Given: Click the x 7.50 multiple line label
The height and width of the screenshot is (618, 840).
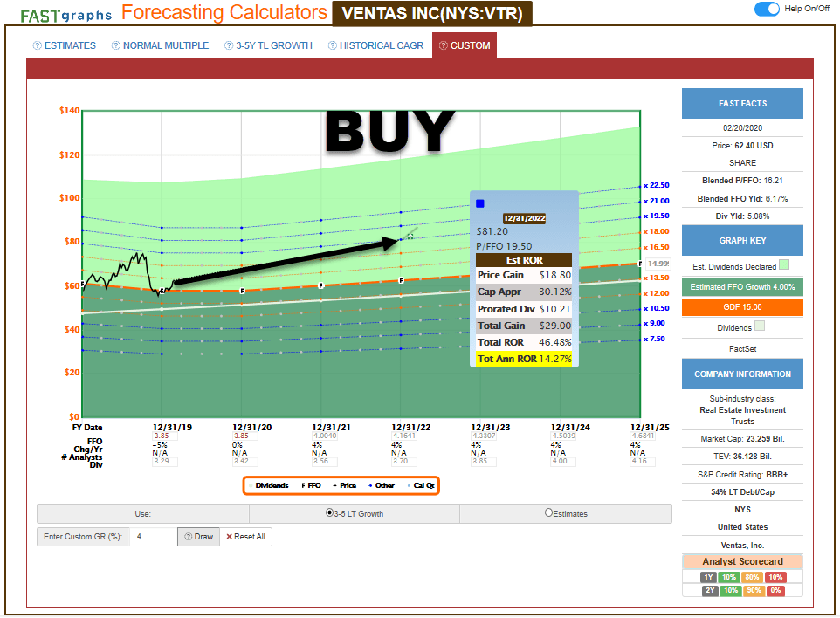Looking at the screenshot, I should pyautogui.click(x=654, y=339).
